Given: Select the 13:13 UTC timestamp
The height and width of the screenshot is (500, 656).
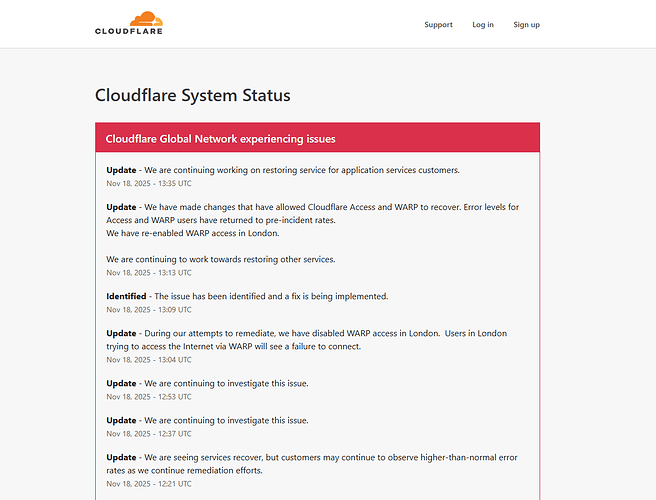Looking at the screenshot, I should tap(149, 273).
